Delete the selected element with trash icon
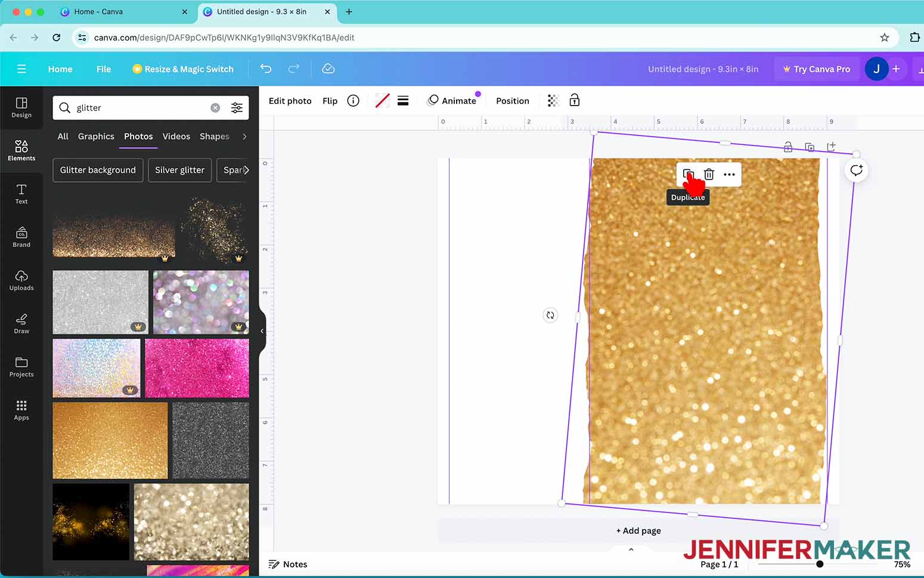Viewport: 924px width, 578px height. [x=709, y=174]
